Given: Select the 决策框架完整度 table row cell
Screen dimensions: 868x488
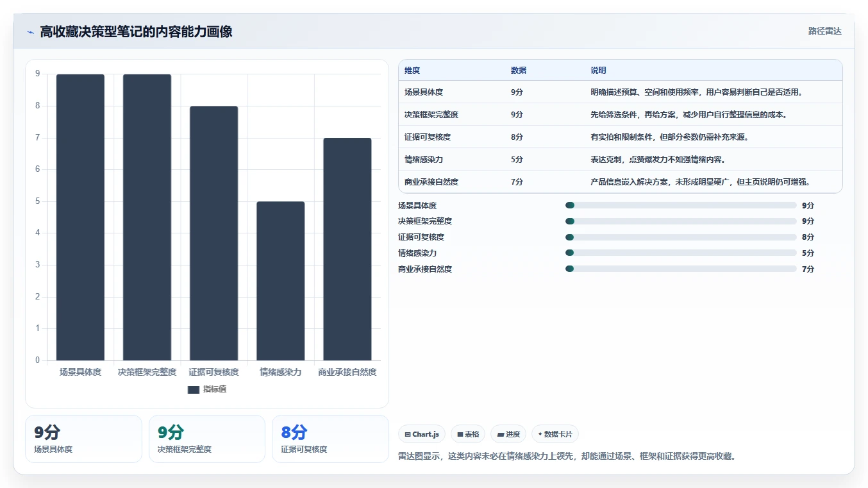Looking at the screenshot, I should [431, 115].
